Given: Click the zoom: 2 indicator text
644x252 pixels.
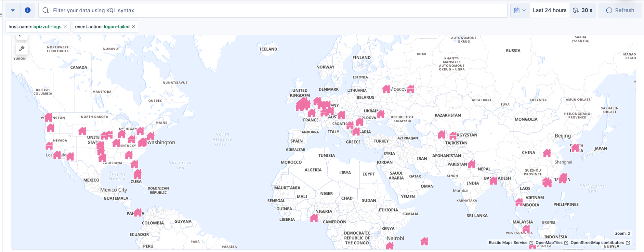Looking at the screenshot, I should pos(622,233).
